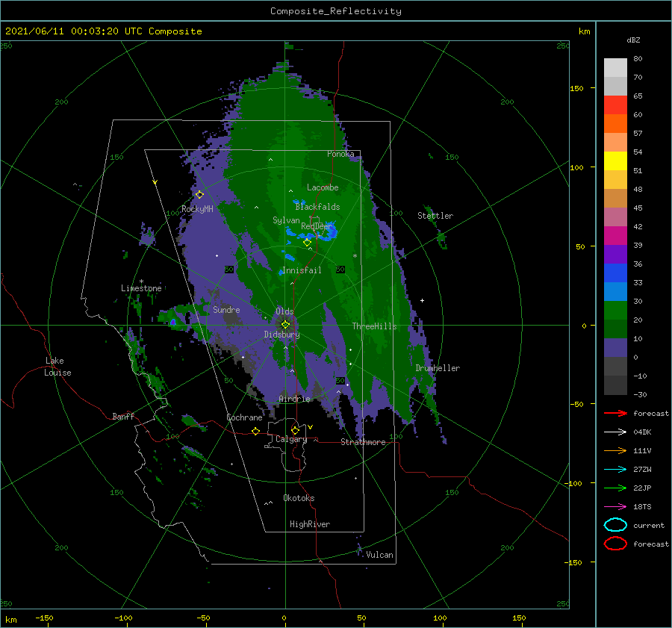Click the blue high-reflectivity cell near Red Deer

tap(330, 233)
